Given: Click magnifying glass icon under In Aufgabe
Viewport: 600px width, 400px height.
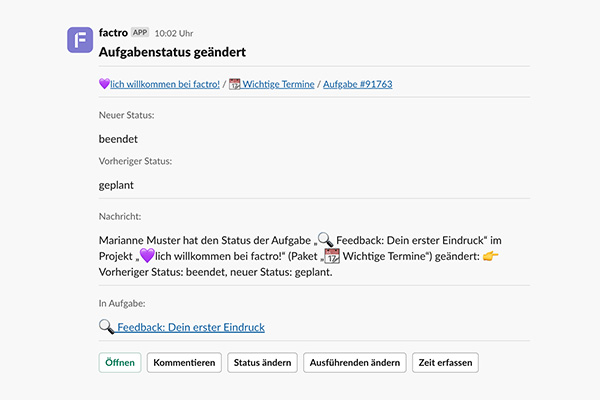Looking at the screenshot, I should click(106, 327).
